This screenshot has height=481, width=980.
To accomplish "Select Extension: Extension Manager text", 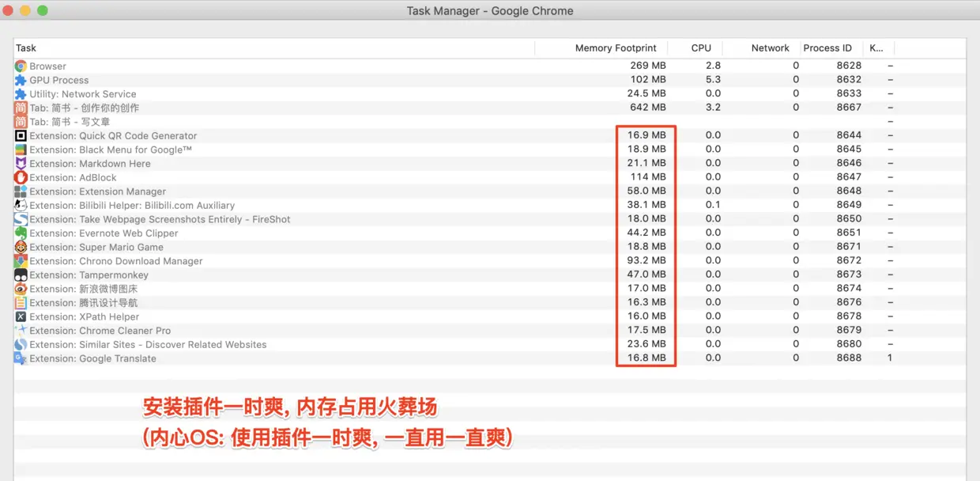I will click(98, 191).
